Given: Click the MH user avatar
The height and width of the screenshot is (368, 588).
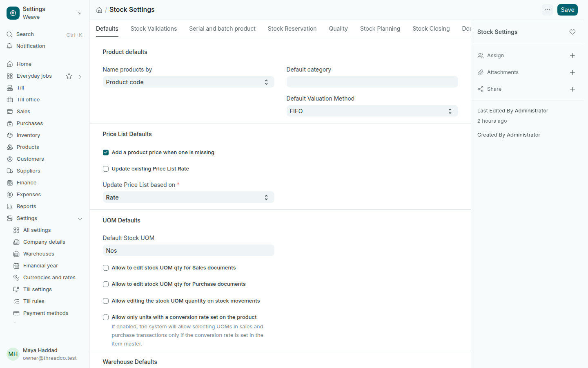Looking at the screenshot, I should coord(13,354).
